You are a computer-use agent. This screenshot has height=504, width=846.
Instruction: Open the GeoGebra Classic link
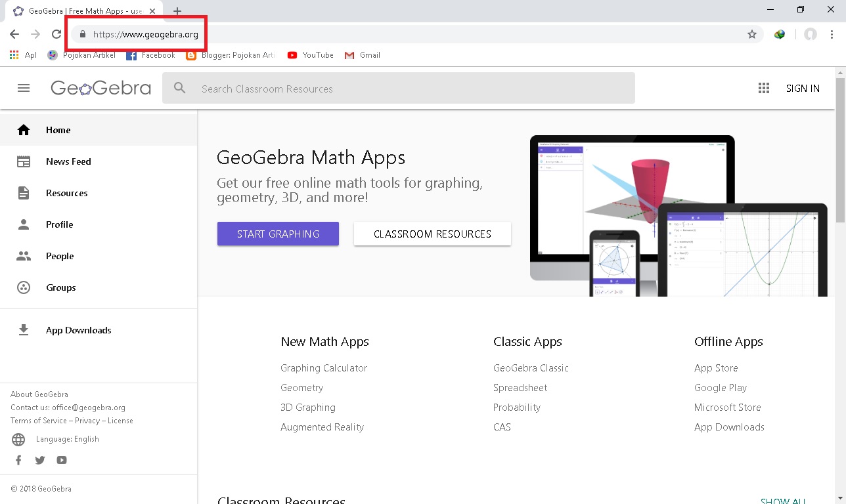click(x=531, y=368)
